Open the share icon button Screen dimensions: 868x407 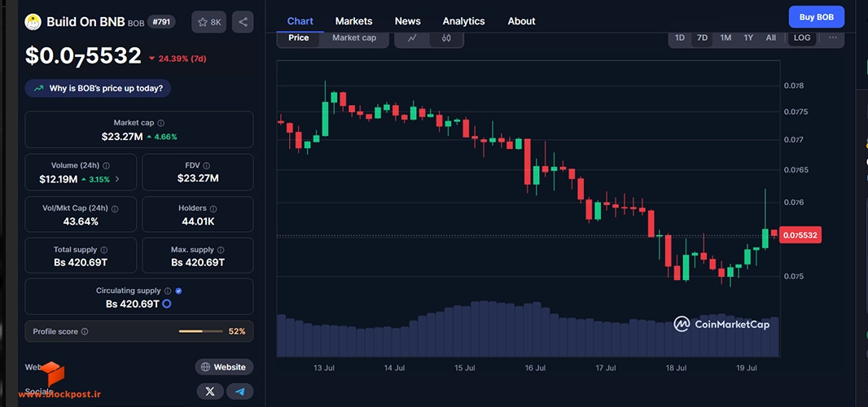[243, 22]
